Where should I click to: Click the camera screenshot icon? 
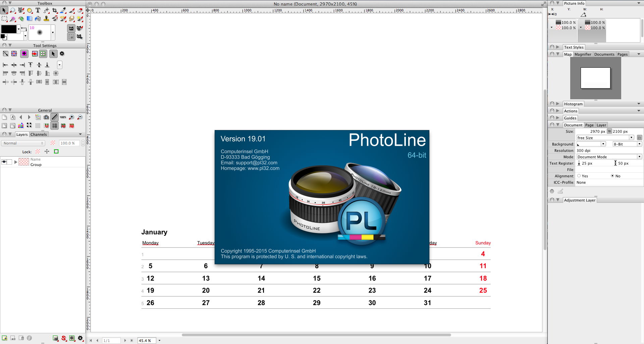pos(46,117)
